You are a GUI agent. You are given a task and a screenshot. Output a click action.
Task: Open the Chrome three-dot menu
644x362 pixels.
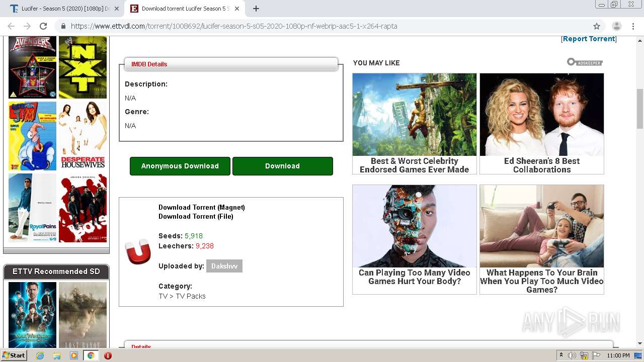point(633,26)
